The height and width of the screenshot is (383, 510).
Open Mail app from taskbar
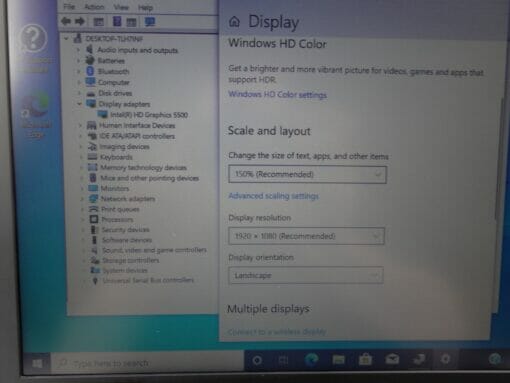[392, 359]
